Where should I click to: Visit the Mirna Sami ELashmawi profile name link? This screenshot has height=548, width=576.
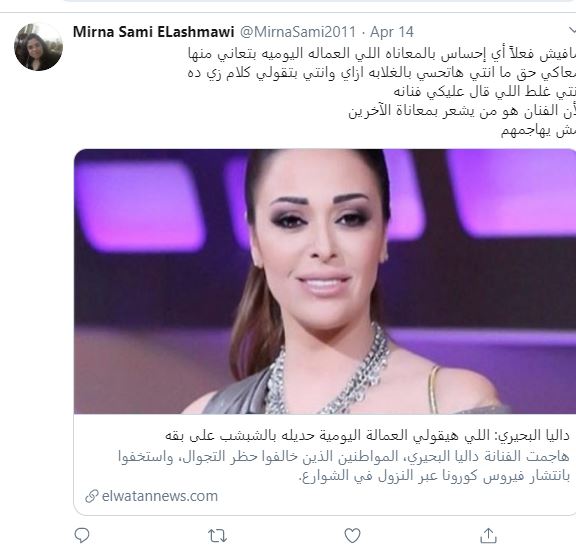pyautogui.click(x=153, y=32)
